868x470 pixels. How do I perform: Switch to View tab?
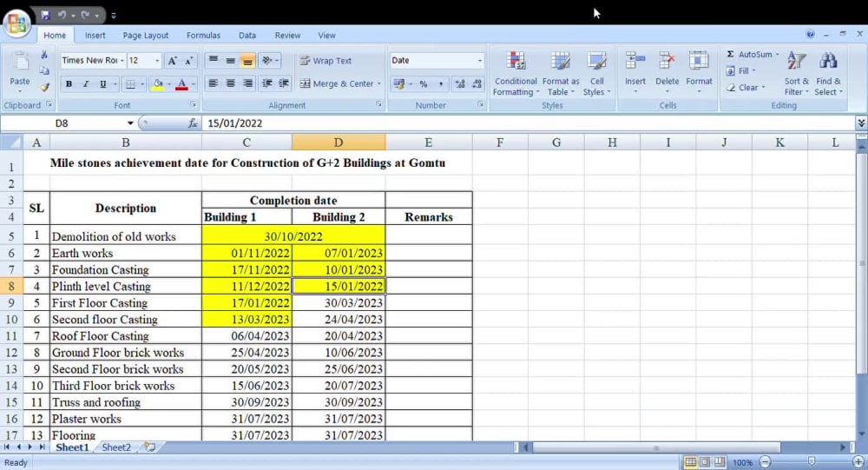[x=326, y=36]
